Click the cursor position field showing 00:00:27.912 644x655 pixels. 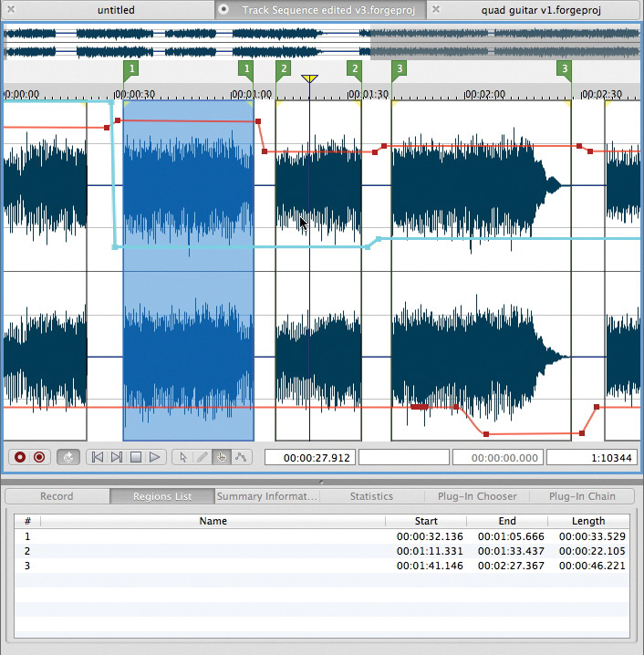coord(310,457)
